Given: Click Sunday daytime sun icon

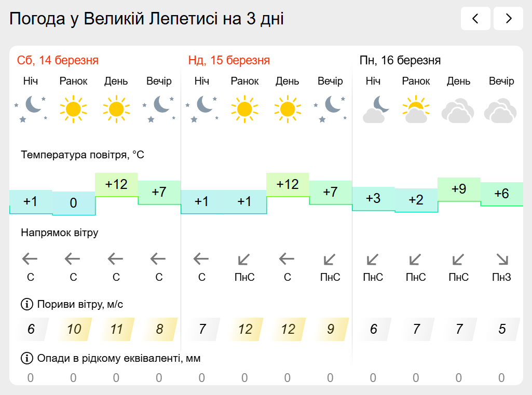Looking at the screenshot, I should pos(287,108).
